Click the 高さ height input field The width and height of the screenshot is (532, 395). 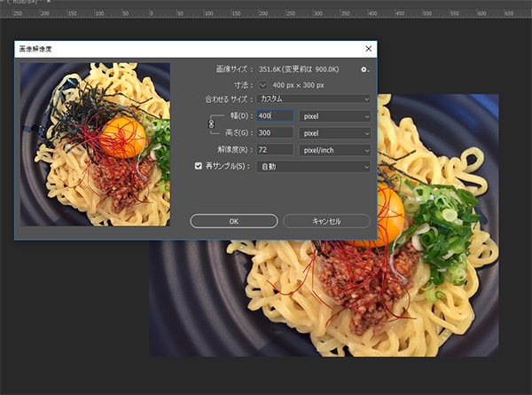pyautogui.click(x=275, y=133)
